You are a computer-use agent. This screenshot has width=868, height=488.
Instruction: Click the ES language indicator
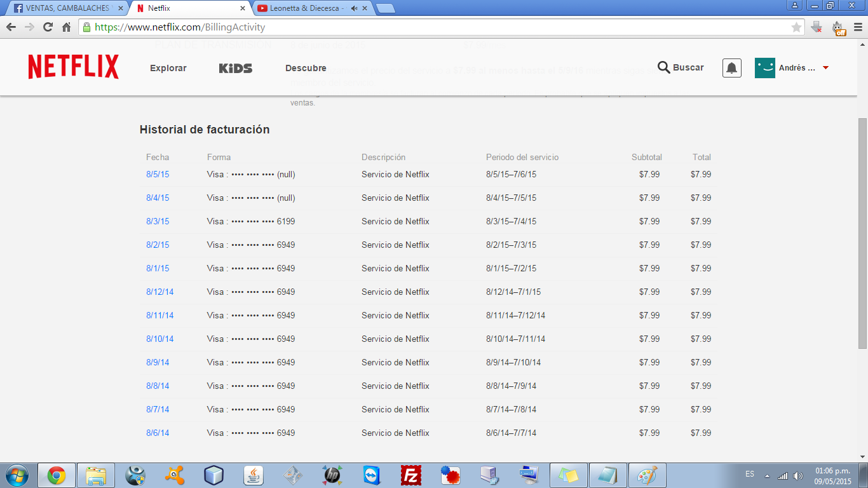[x=750, y=474]
